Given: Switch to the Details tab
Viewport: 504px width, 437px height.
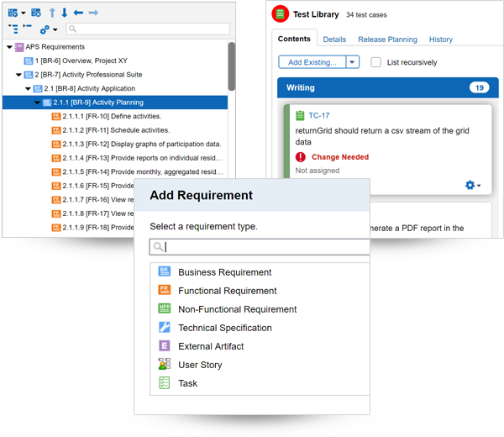Looking at the screenshot, I should point(334,39).
